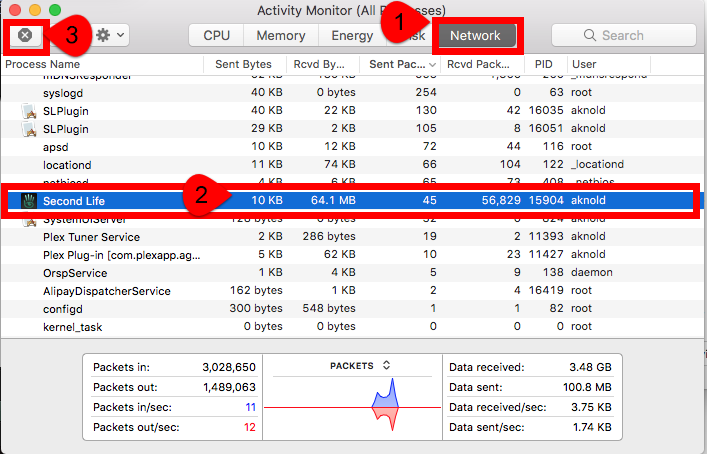Image resolution: width=707 pixels, height=454 pixels.
Task: Click the Data sent 100.8 MB value
Action: pos(587,387)
